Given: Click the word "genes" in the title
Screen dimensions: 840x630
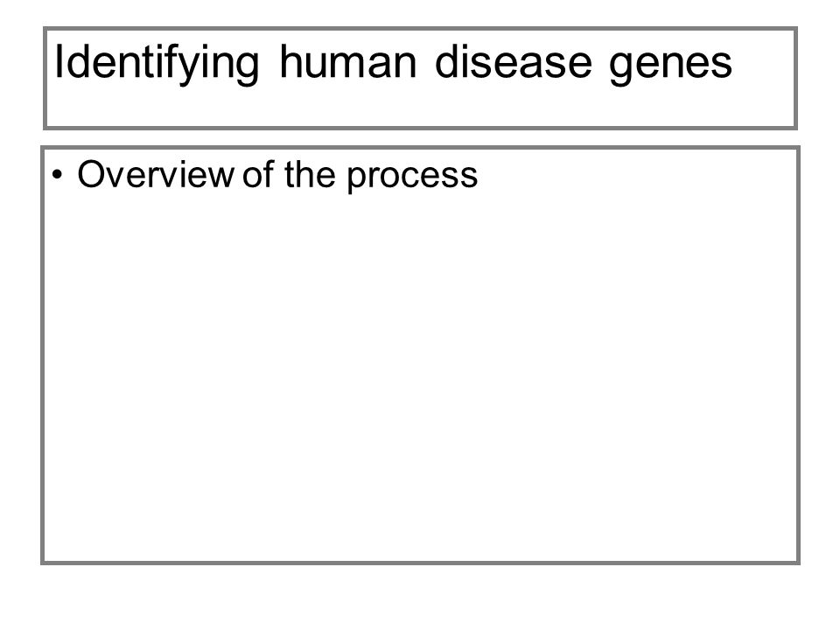Looking at the screenshot, I should click(x=671, y=66).
